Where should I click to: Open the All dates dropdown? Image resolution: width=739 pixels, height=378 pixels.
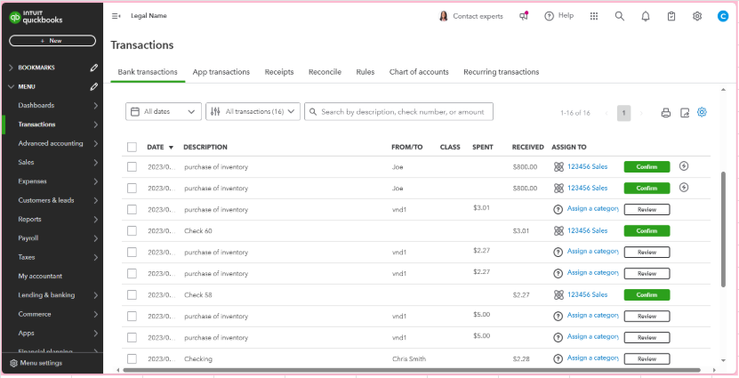coord(163,112)
